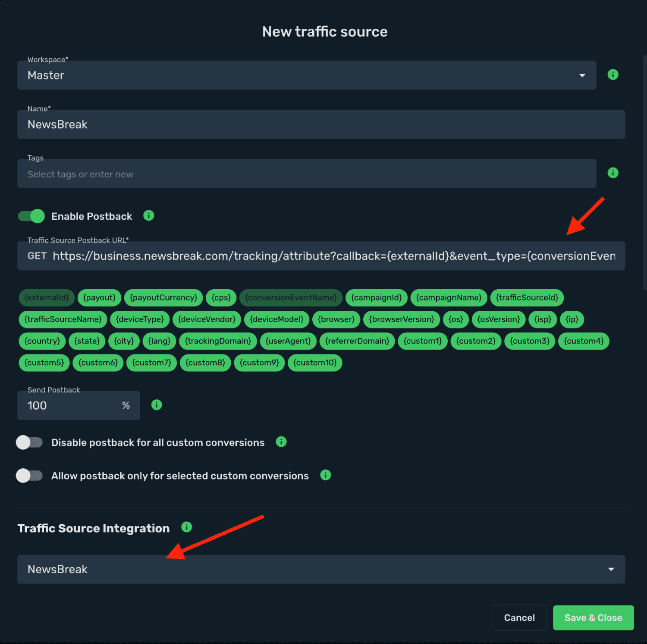The width and height of the screenshot is (647, 644).
Task: Insert the {externalId} token
Action: pos(47,298)
